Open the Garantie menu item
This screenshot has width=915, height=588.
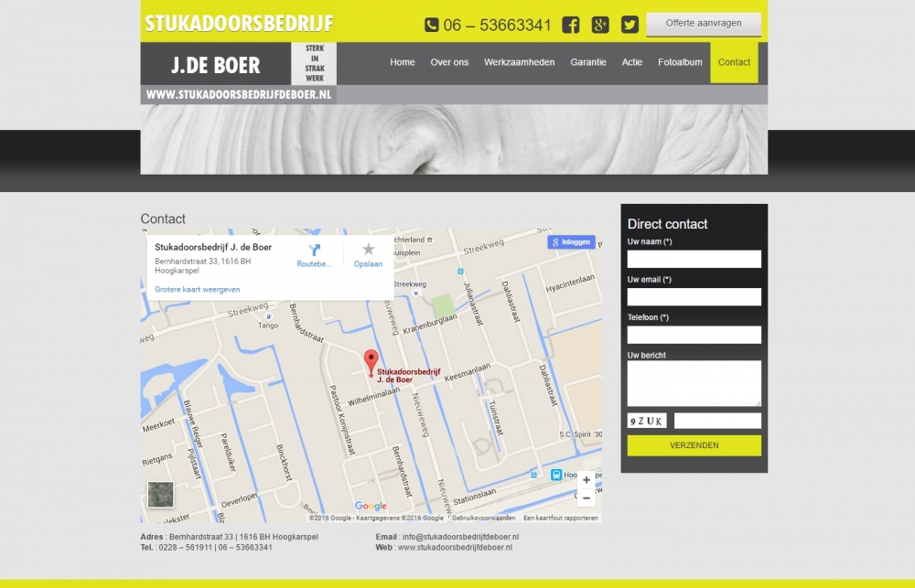point(588,62)
